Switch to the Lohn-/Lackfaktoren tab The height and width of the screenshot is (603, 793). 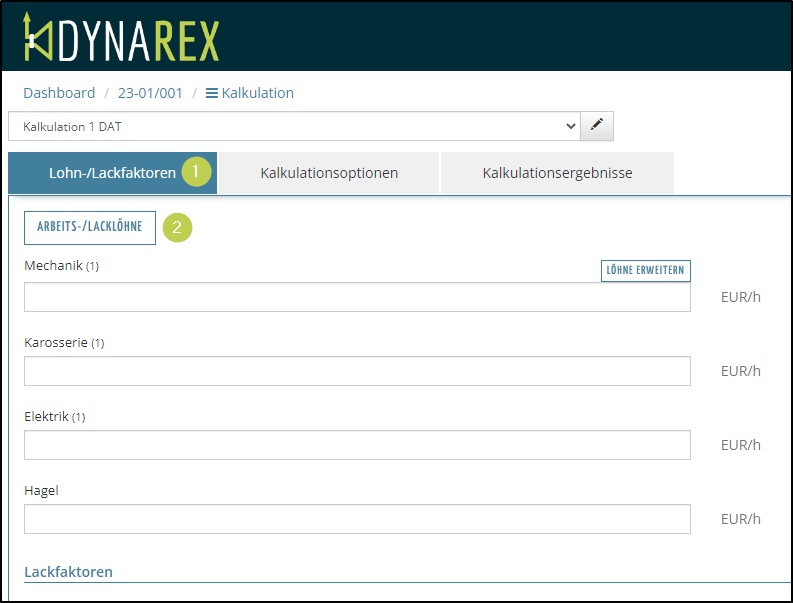[x=112, y=173]
